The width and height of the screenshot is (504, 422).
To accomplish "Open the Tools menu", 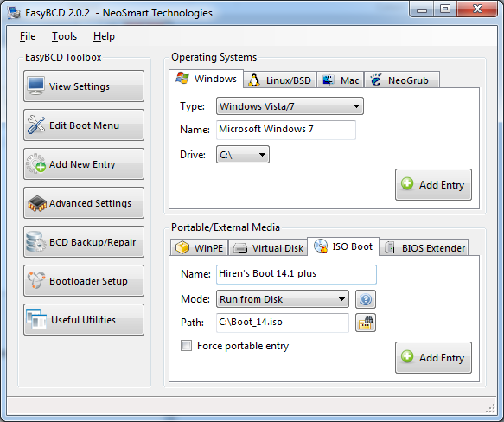I will [x=64, y=36].
